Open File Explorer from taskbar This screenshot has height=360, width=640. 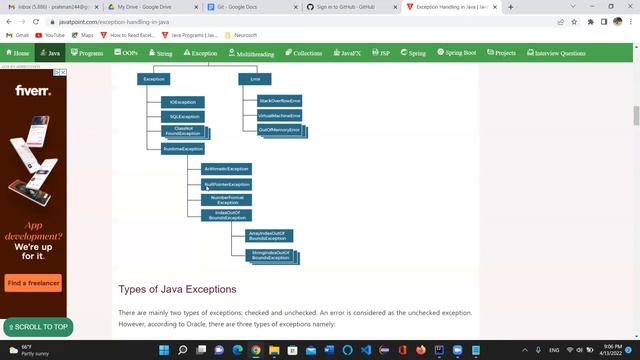tap(274, 350)
